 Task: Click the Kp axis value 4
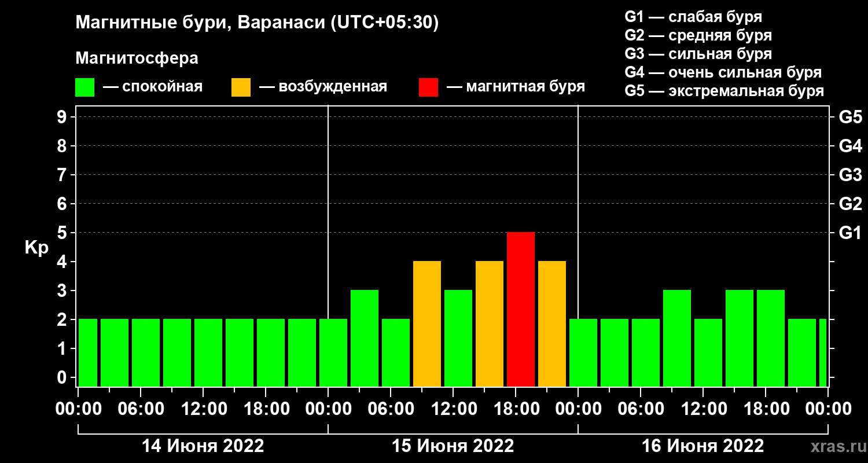point(63,262)
